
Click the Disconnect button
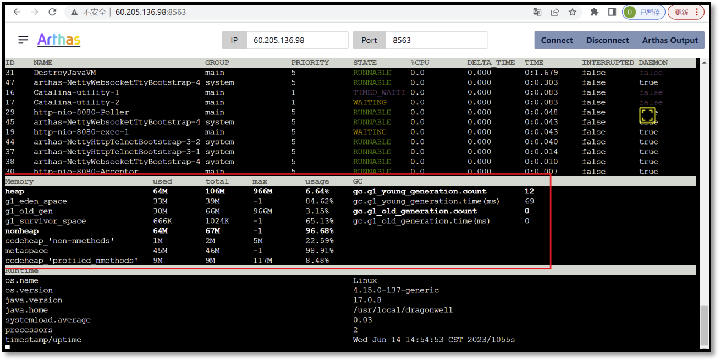pos(607,40)
